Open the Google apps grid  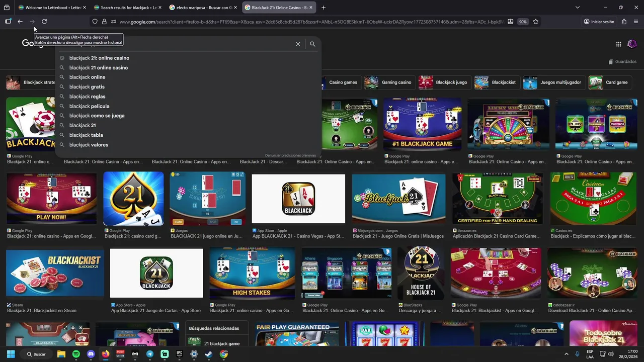point(619,44)
